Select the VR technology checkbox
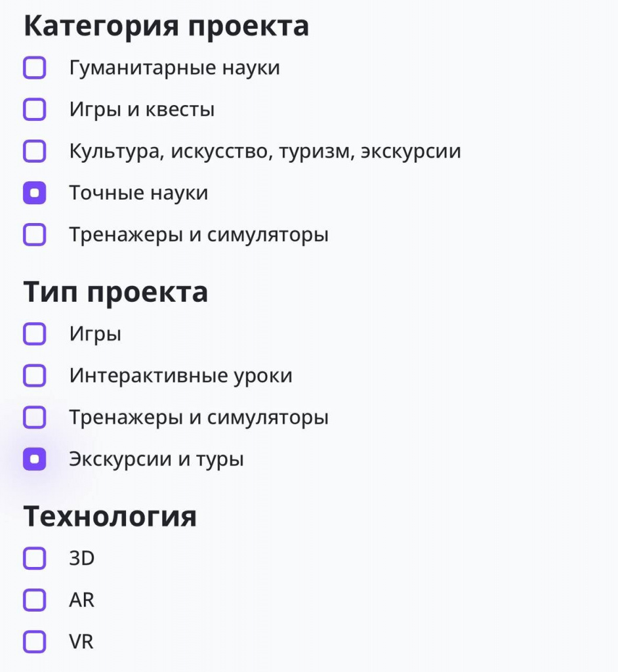The image size is (618, 672). point(34,642)
